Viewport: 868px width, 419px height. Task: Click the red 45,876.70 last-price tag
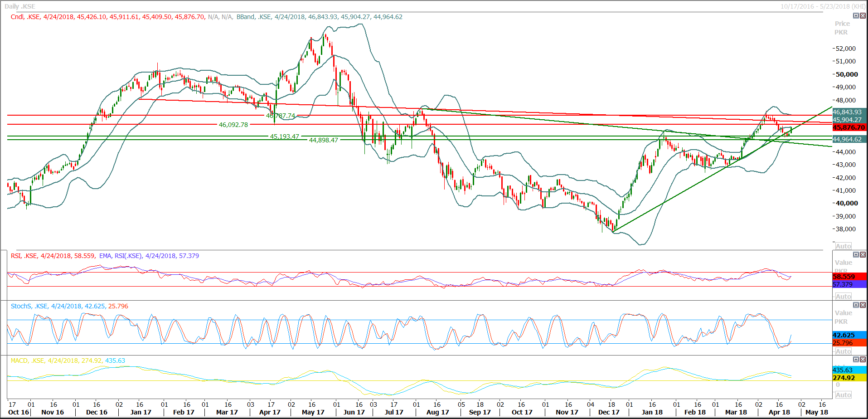tap(849, 128)
